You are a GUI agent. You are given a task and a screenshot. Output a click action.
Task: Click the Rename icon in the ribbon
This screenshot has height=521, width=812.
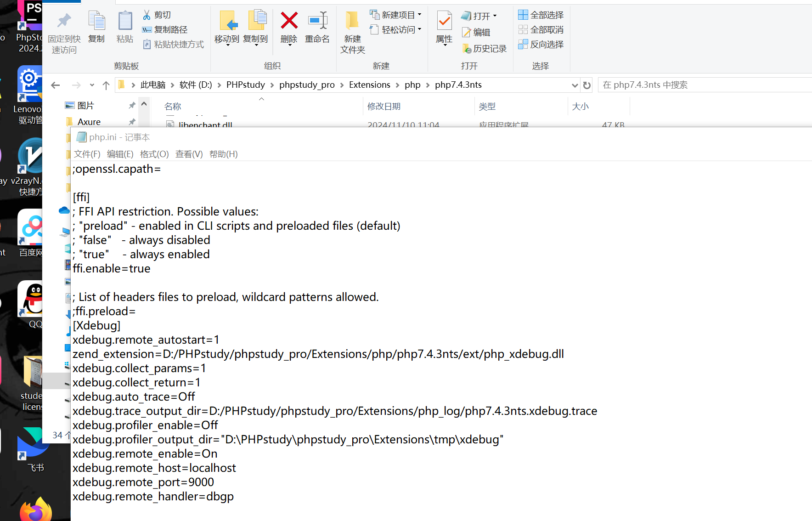317,21
